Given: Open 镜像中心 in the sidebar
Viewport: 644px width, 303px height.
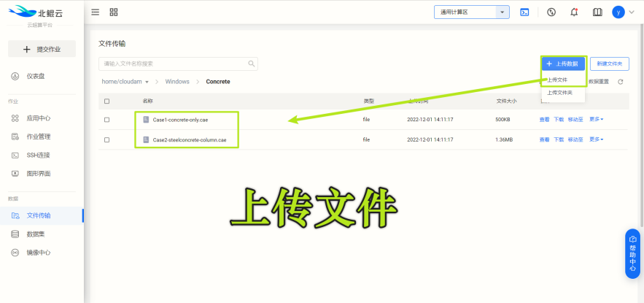Looking at the screenshot, I should [x=39, y=253].
